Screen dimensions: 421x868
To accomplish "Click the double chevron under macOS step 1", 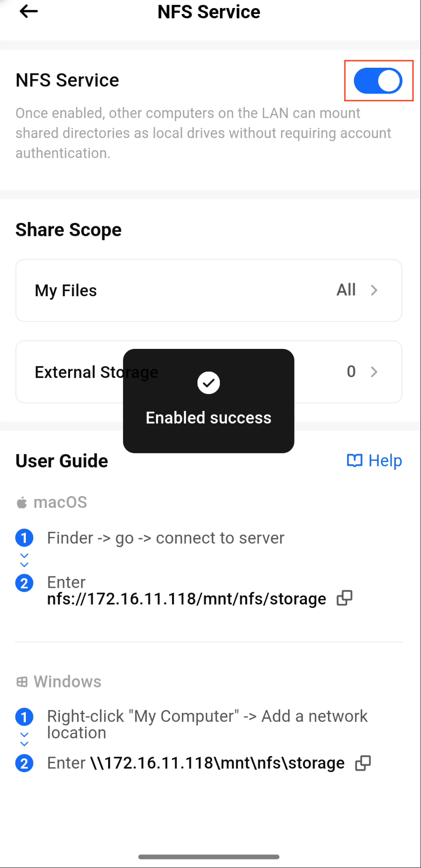I will click(24, 560).
